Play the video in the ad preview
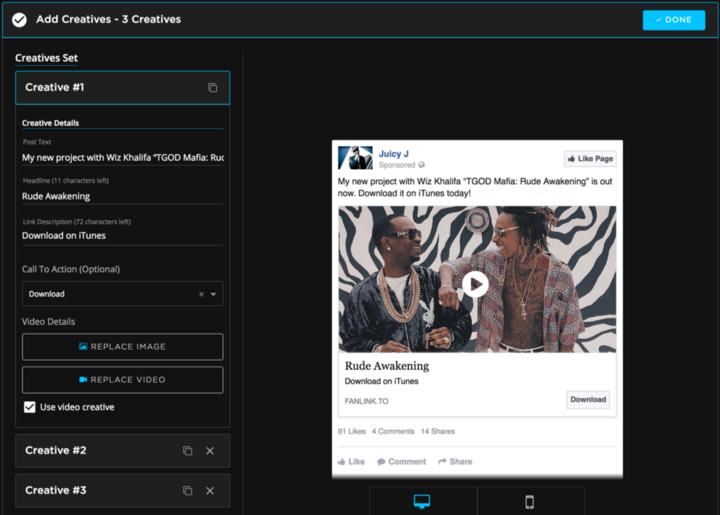The image size is (720, 515). click(x=475, y=284)
